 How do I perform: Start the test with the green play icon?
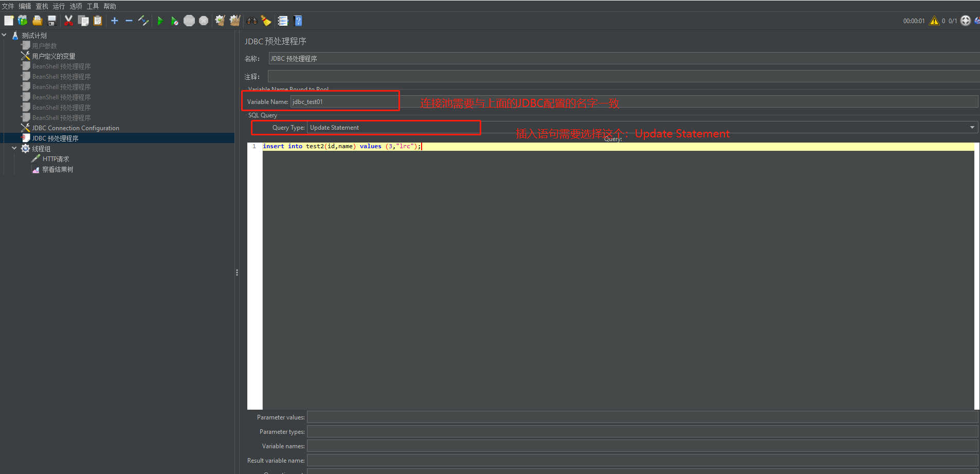click(160, 21)
